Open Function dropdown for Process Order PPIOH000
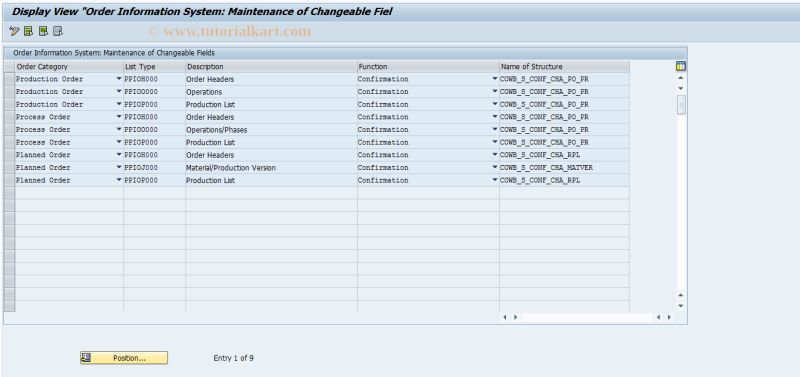The width and height of the screenshot is (800, 377). coord(494,117)
